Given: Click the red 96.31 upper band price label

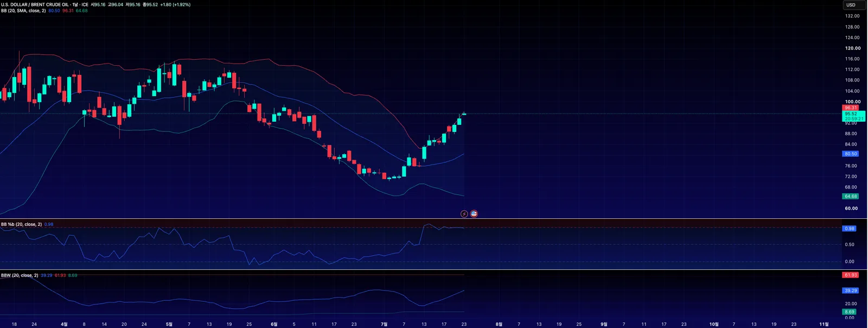Looking at the screenshot, I should coord(851,108).
